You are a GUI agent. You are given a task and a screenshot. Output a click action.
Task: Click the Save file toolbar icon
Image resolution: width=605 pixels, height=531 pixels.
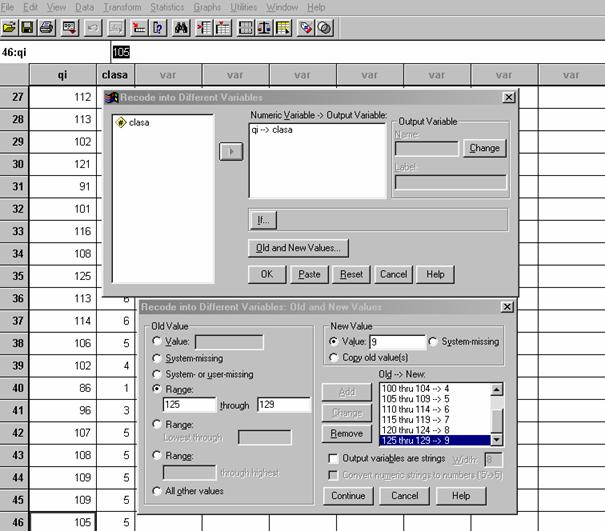click(x=29, y=27)
